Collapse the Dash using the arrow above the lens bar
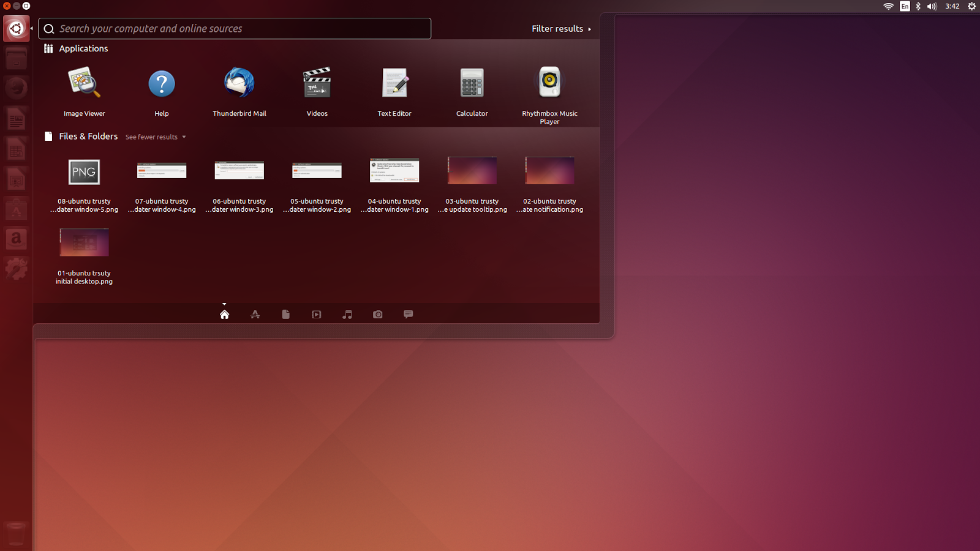The height and width of the screenshot is (551, 980). 224,304
